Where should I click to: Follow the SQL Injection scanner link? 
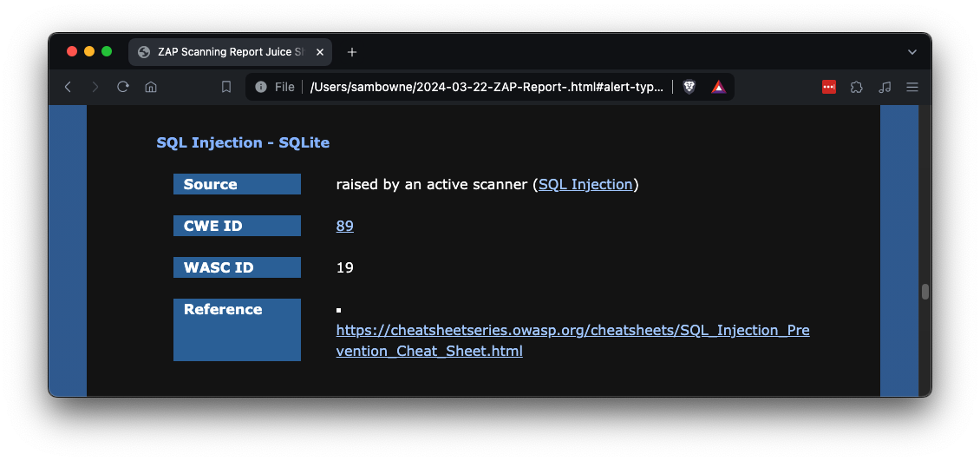point(585,184)
